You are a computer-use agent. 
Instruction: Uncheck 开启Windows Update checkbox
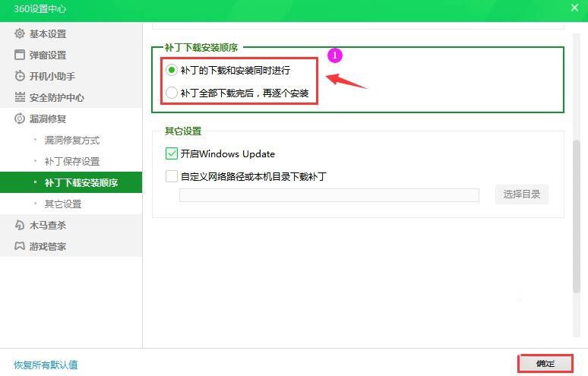point(171,153)
